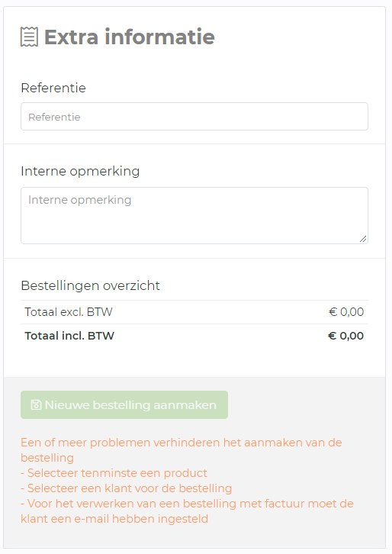Click the word 'bestelling' under the problemen warning
The width and height of the screenshot is (392, 554).
tap(47, 458)
